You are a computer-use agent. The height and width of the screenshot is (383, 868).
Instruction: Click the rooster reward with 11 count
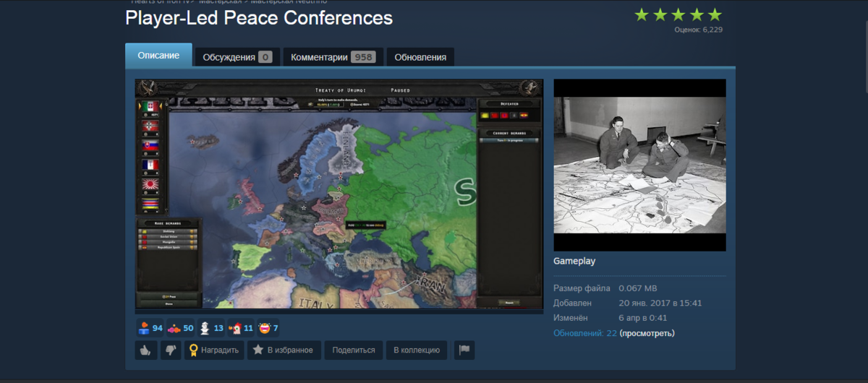(x=241, y=328)
